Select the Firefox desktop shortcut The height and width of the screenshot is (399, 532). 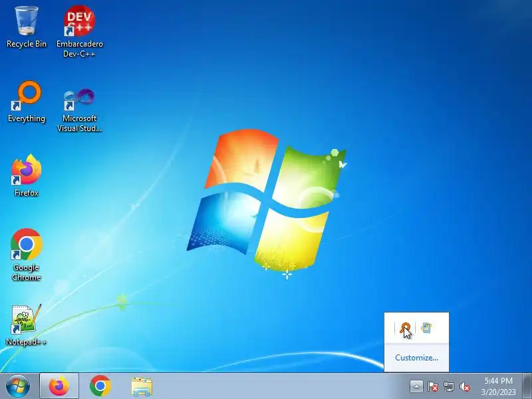[x=26, y=175]
